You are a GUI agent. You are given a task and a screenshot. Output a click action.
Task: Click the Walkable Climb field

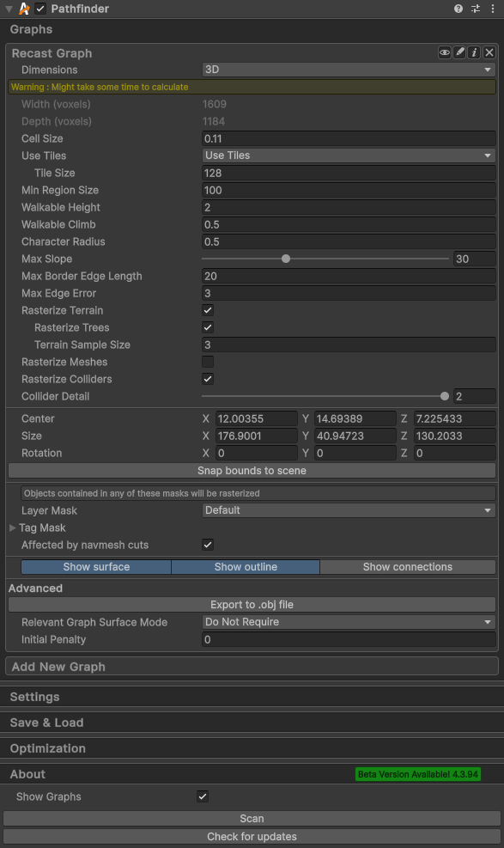pos(349,224)
